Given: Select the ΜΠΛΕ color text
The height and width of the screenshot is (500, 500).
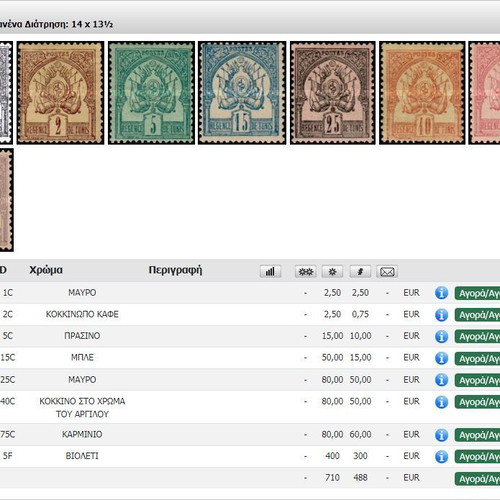Looking at the screenshot, I should click(x=82, y=357).
